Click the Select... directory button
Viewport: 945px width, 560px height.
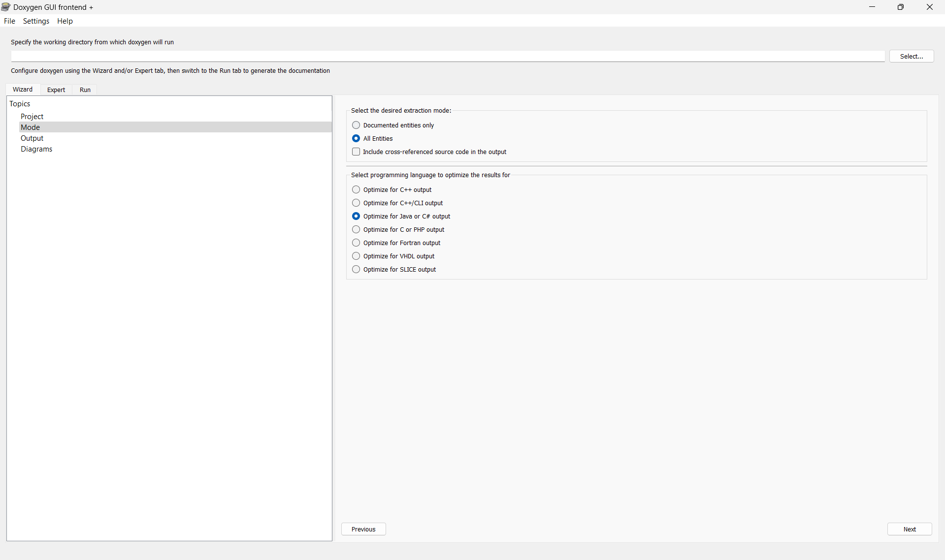(911, 56)
